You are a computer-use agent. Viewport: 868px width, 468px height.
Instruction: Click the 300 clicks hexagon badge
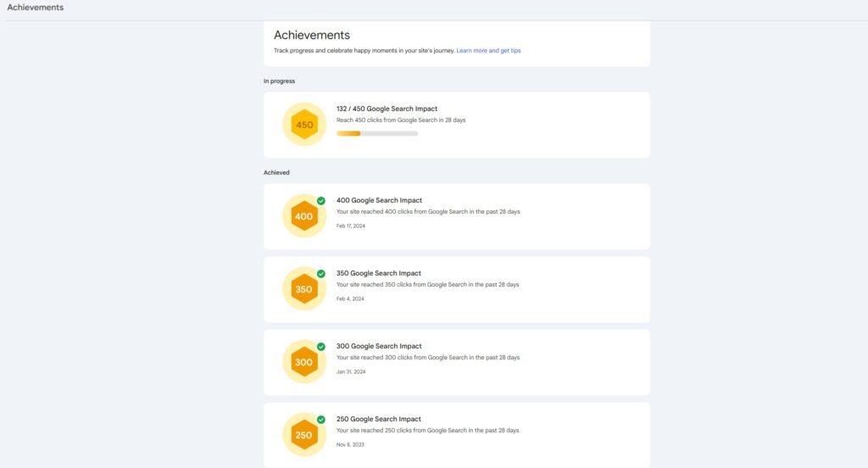tap(303, 362)
